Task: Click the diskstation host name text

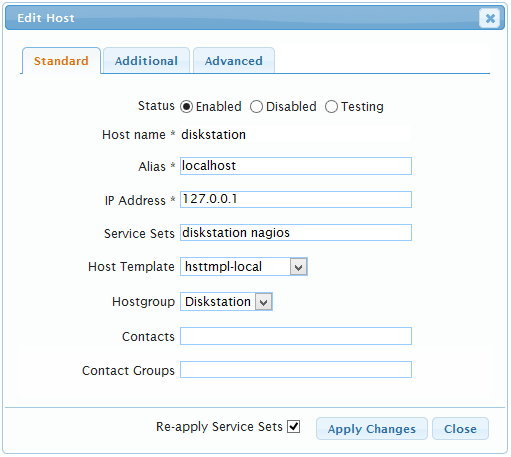Action: (x=213, y=135)
